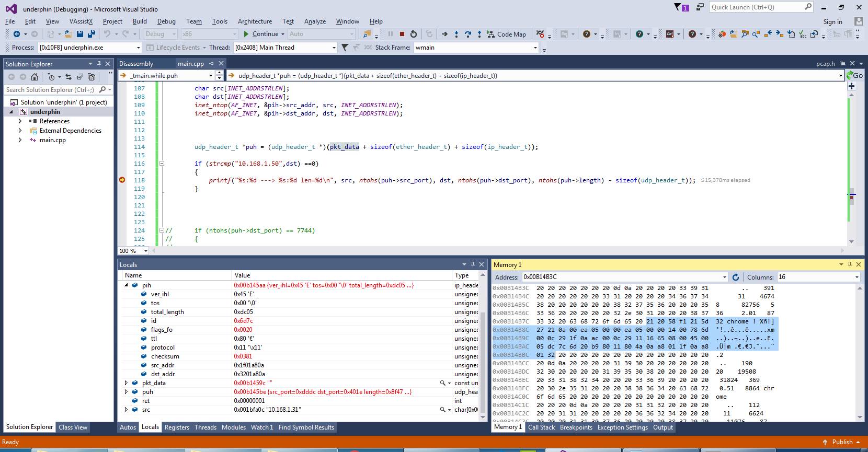The height and width of the screenshot is (452, 868).
Task: Toggle pin on Solution Explorer panel
Action: [99, 64]
